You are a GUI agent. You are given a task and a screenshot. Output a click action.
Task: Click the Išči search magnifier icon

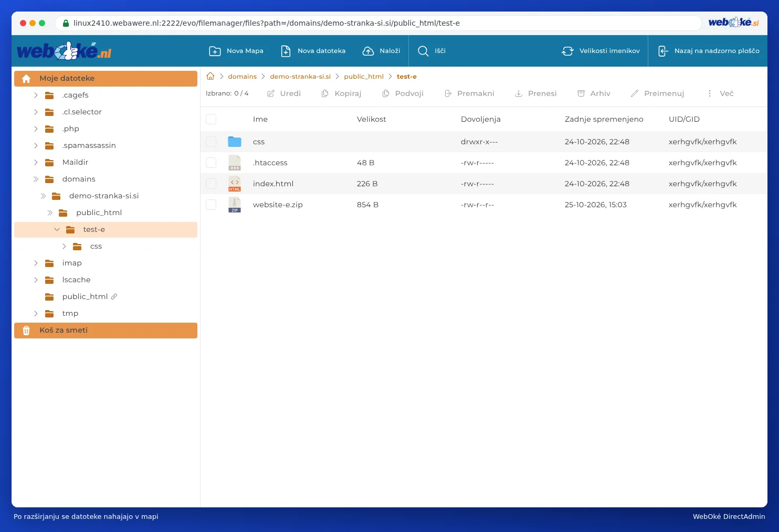point(423,51)
